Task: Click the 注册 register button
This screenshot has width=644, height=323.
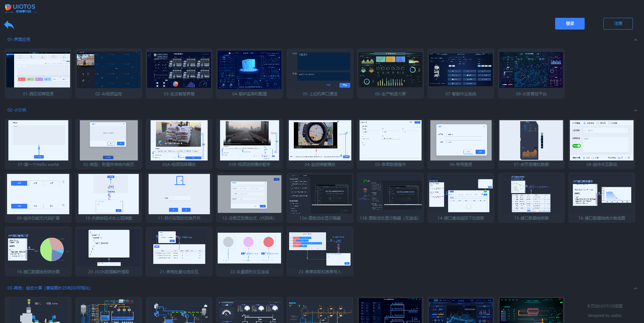Action: [x=618, y=24]
